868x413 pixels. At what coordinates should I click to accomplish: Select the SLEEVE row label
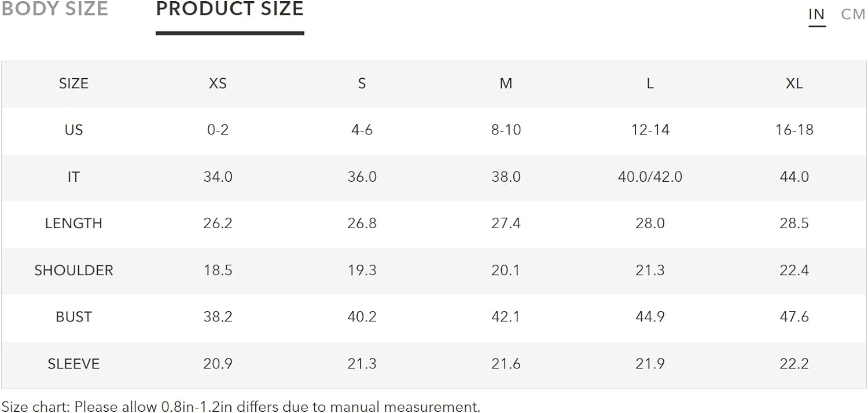click(73, 364)
